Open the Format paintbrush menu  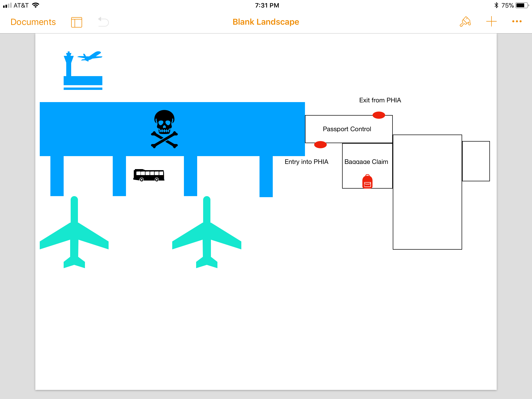(465, 22)
